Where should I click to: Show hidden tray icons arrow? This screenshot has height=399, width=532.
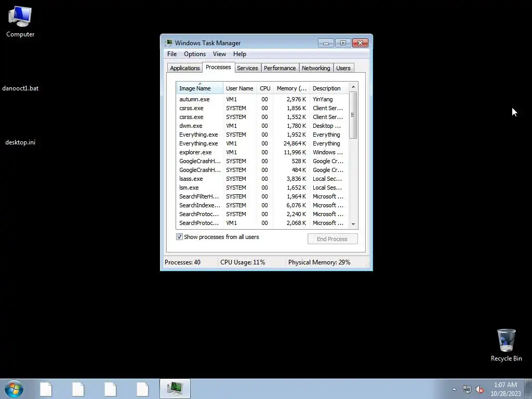(x=454, y=389)
